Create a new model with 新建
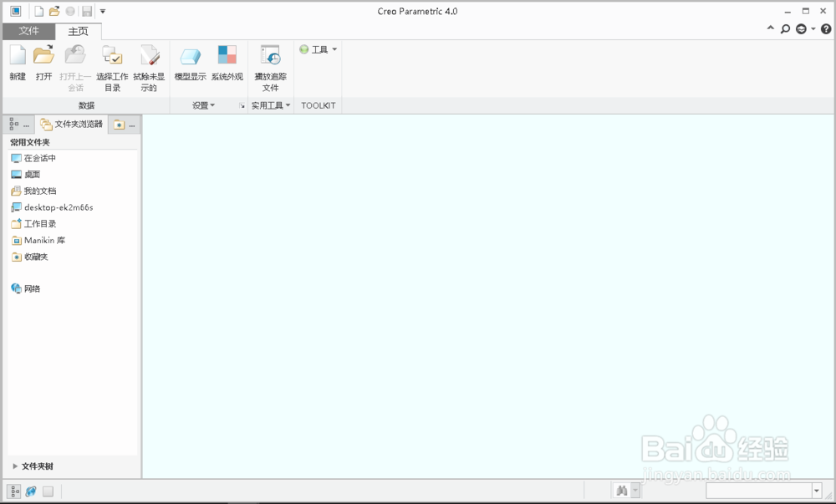The image size is (836, 504). coord(18,63)
